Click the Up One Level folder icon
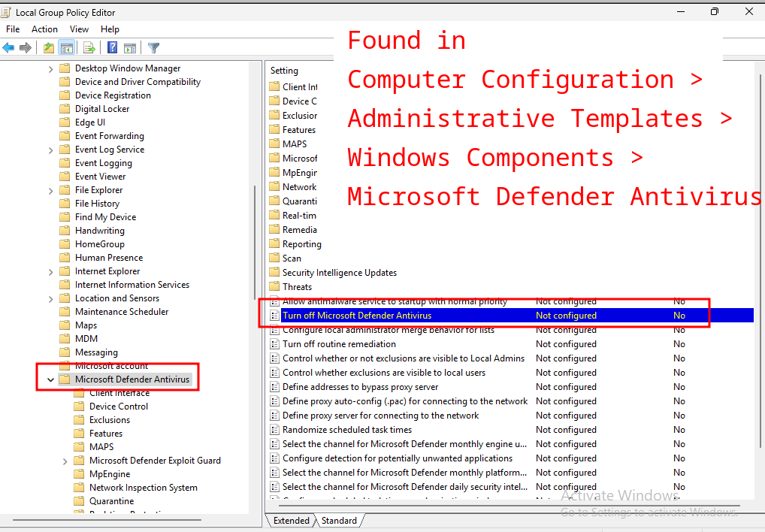The height and width of the screenshot is (532, 765). pos(49,48)
